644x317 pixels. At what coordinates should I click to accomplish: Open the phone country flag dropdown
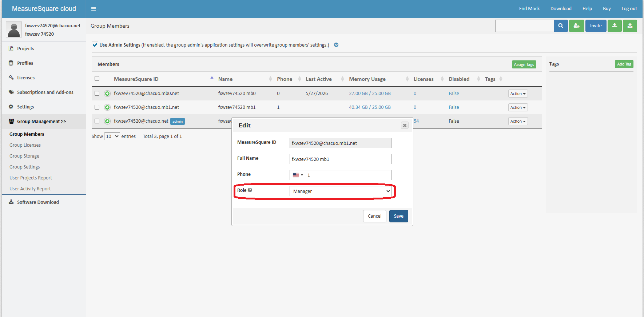coord(298,175)
